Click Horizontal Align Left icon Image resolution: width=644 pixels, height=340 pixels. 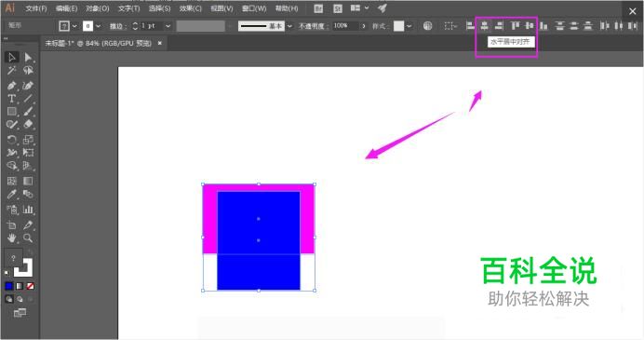(470, 26)
